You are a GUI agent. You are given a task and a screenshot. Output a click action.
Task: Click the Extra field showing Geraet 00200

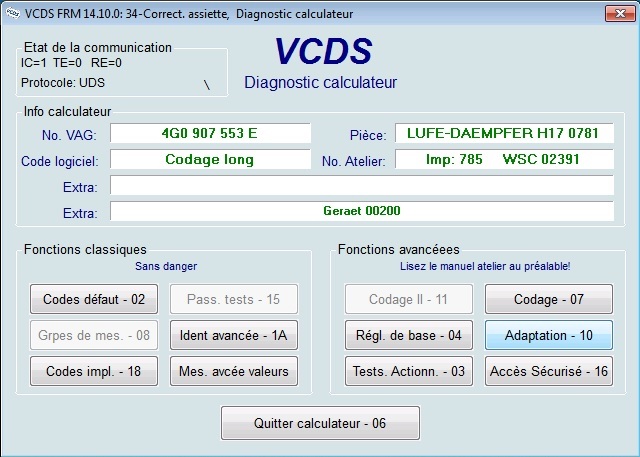361,211
